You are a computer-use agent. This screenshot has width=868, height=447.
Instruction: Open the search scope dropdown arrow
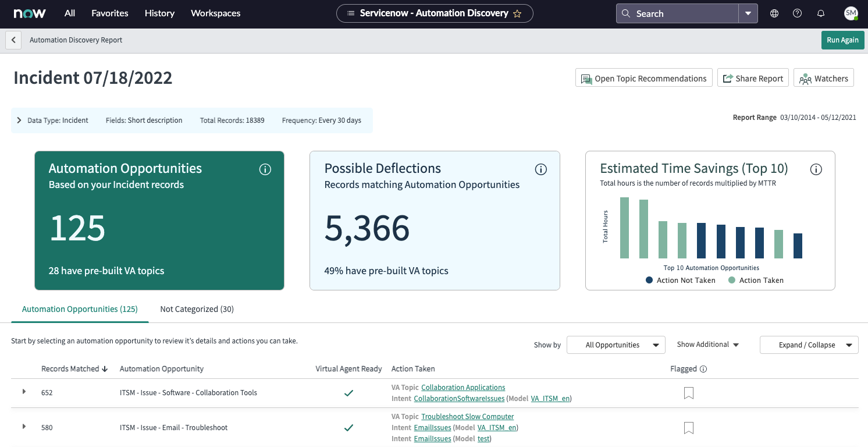coord(748,13)
